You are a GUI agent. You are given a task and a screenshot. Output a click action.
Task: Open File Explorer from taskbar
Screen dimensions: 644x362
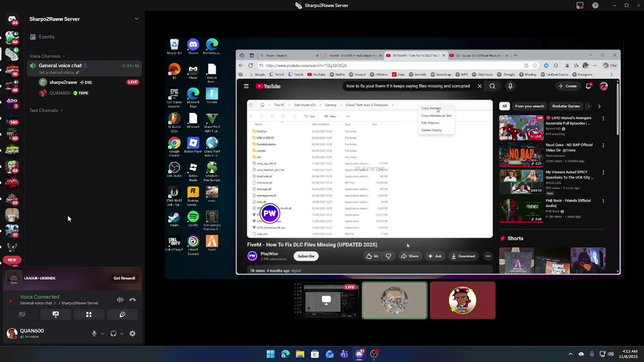pos(300,354)
